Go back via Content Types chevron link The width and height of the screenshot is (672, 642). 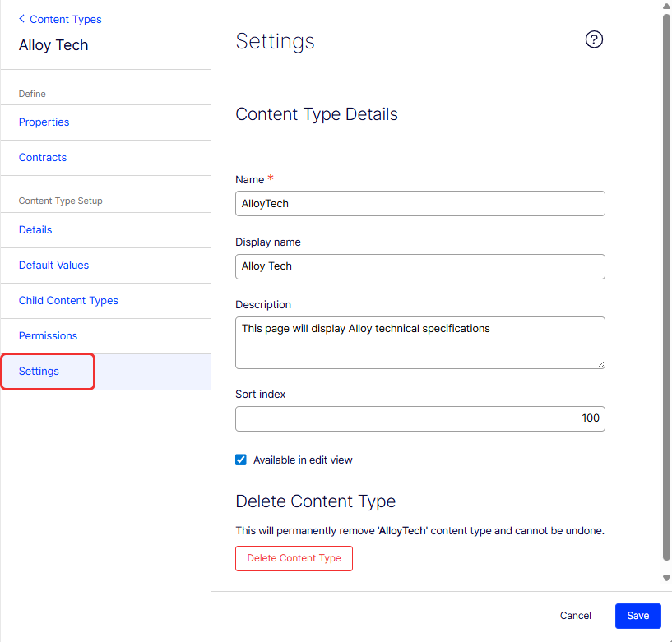pos(60,19)
